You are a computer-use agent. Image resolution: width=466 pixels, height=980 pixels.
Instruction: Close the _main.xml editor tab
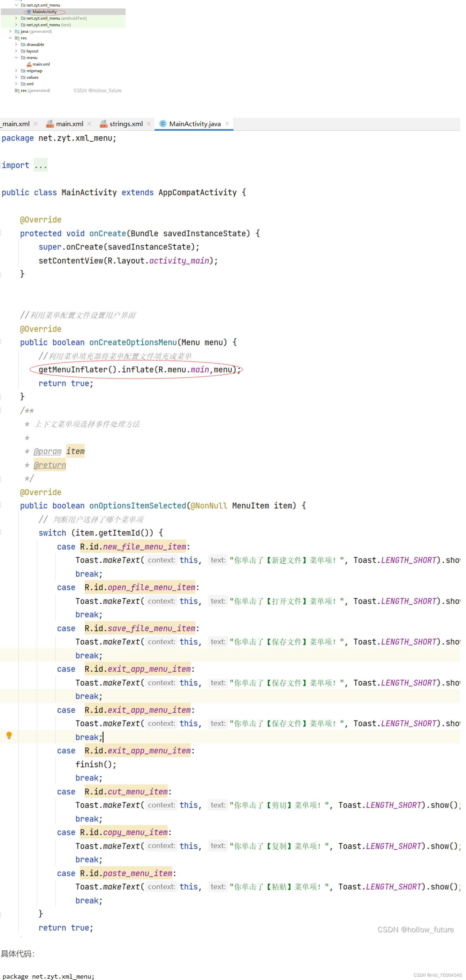[x=35, y=124]
